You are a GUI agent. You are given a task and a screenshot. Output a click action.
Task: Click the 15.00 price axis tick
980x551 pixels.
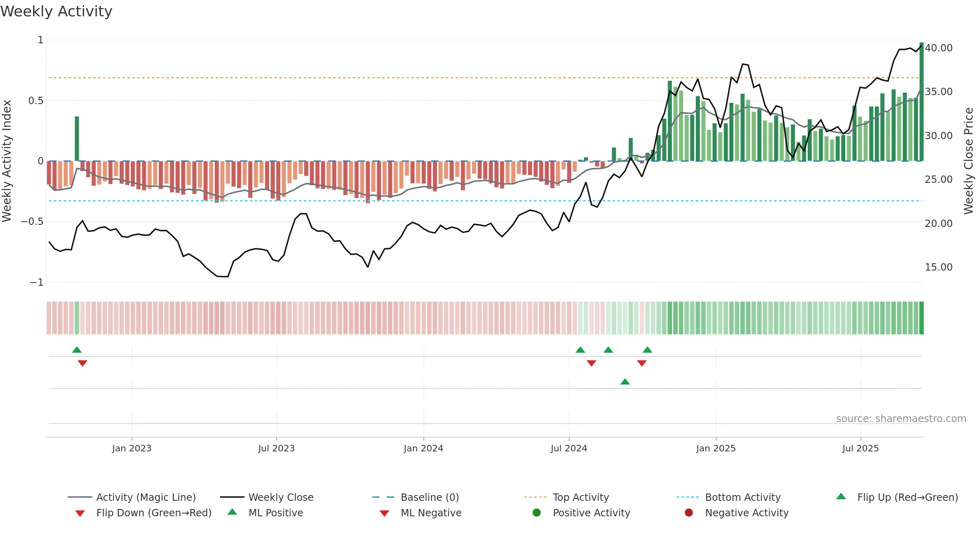click(938, 267)
